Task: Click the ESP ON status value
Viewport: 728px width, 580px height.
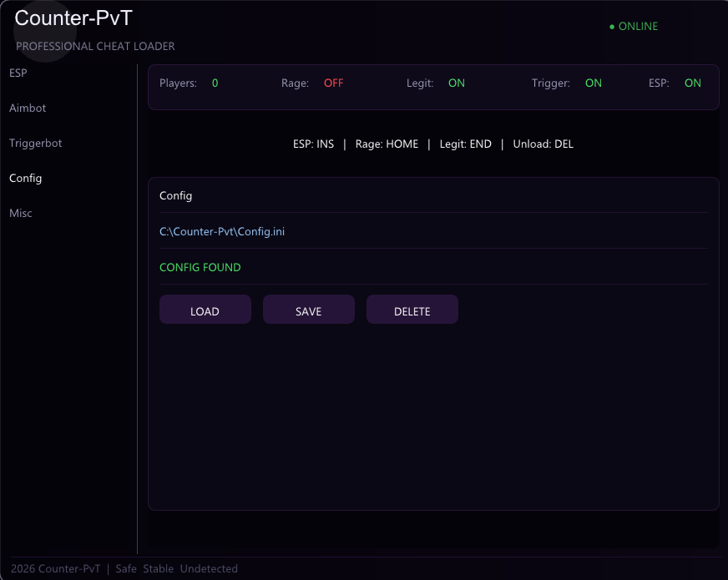Action: (693, 83)
